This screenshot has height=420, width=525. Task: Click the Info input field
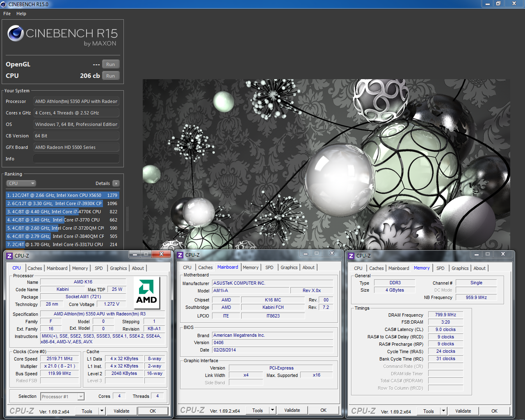pyautogui.click(x=76, y=159)
